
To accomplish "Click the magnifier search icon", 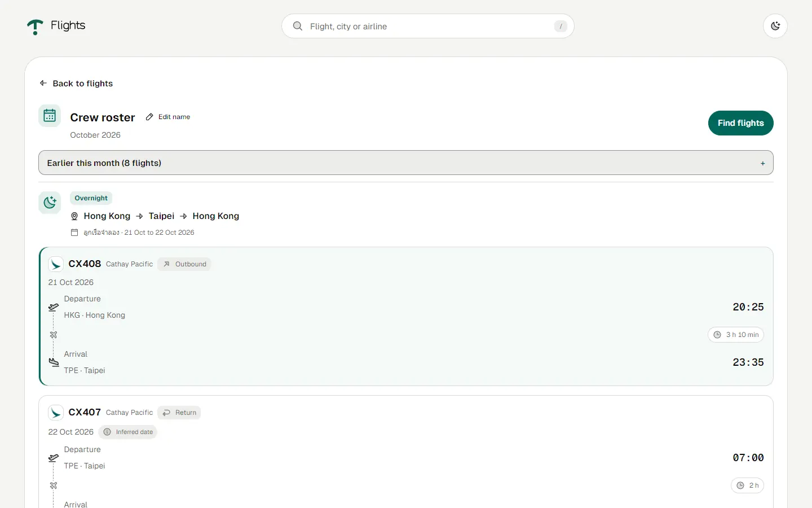I will pos(298,26).
